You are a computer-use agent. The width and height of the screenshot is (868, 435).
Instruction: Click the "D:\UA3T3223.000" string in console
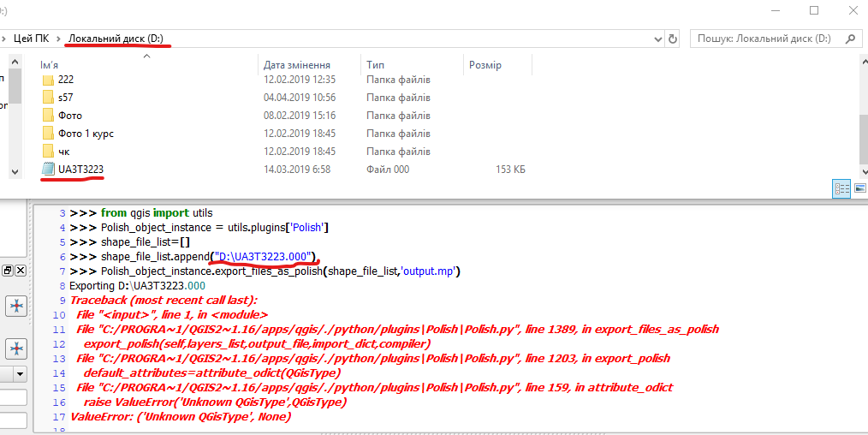[263, 257]
